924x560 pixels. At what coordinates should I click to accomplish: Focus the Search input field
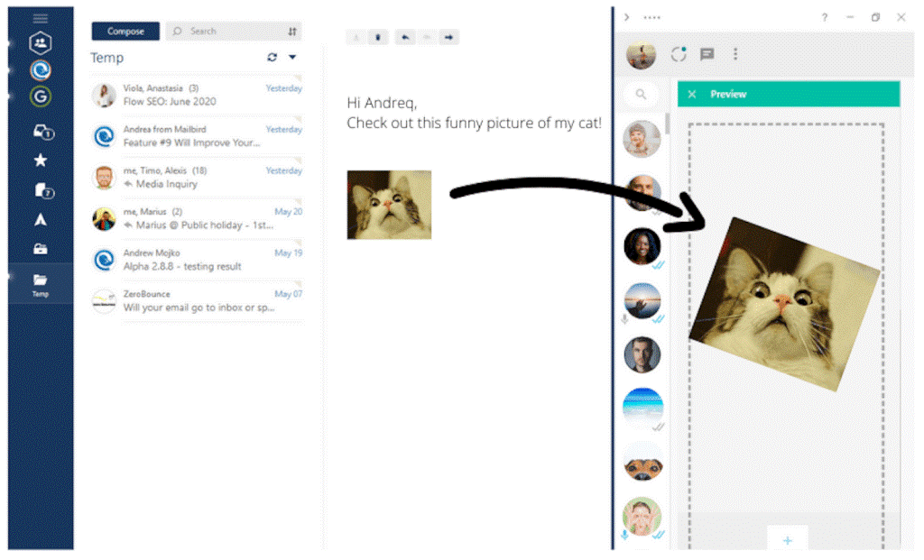click(x=233, y=32)
